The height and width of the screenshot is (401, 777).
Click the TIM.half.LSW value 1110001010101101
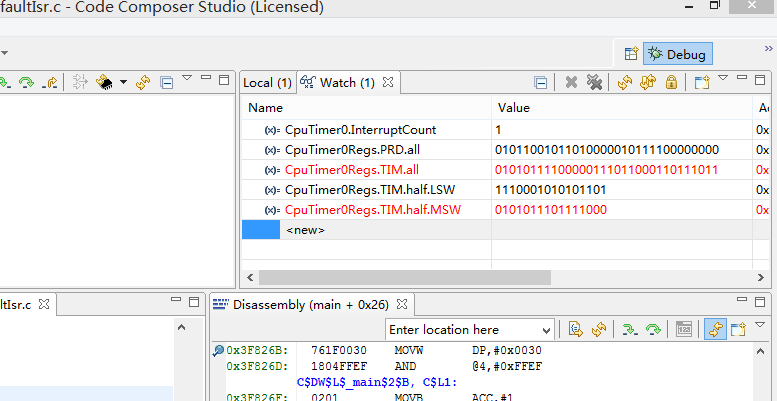click(551, 190)
